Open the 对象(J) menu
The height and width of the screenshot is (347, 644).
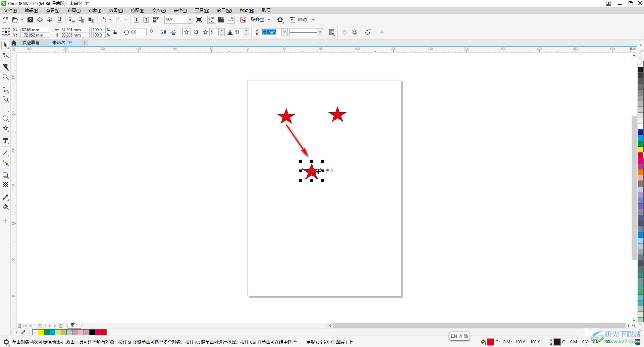95,10
